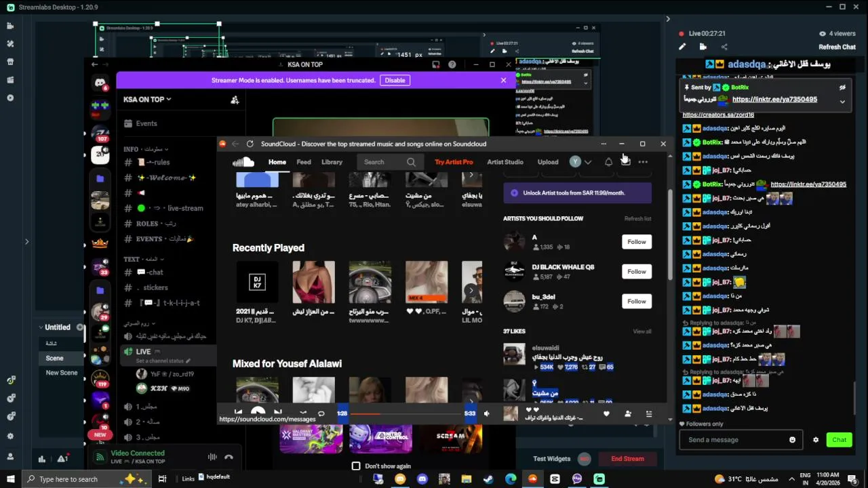Viewport: 868px width, 488px height.
Task: Open Windows Start menu
Action: [10, 479]
